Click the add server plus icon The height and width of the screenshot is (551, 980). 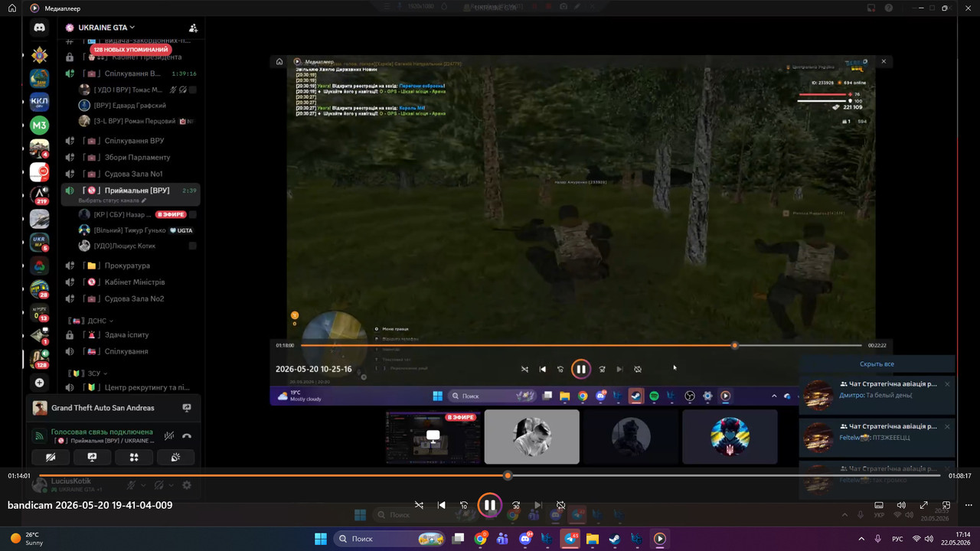click(x=40, y=383)
